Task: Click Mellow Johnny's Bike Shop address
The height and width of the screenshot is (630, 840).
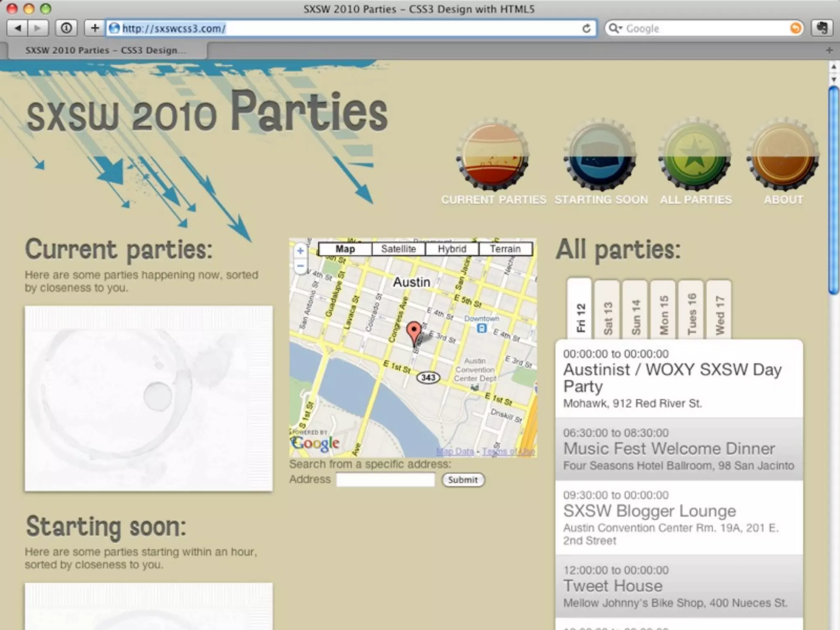Action: [675, 603]
